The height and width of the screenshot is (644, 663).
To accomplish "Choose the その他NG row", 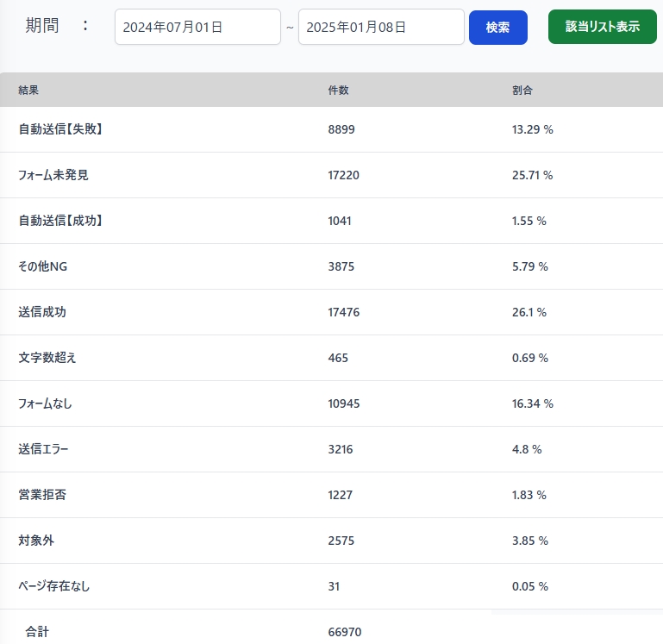I will click(43, 266).
